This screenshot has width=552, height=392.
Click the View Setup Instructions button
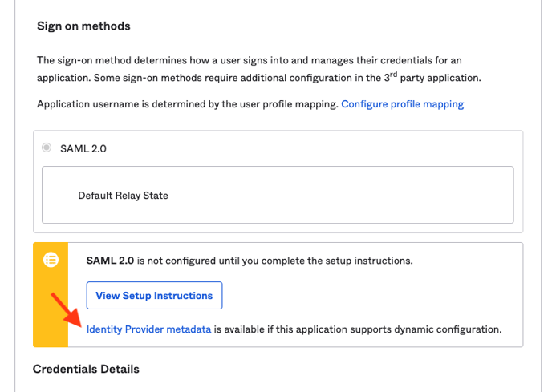click(x=154, y=296)
